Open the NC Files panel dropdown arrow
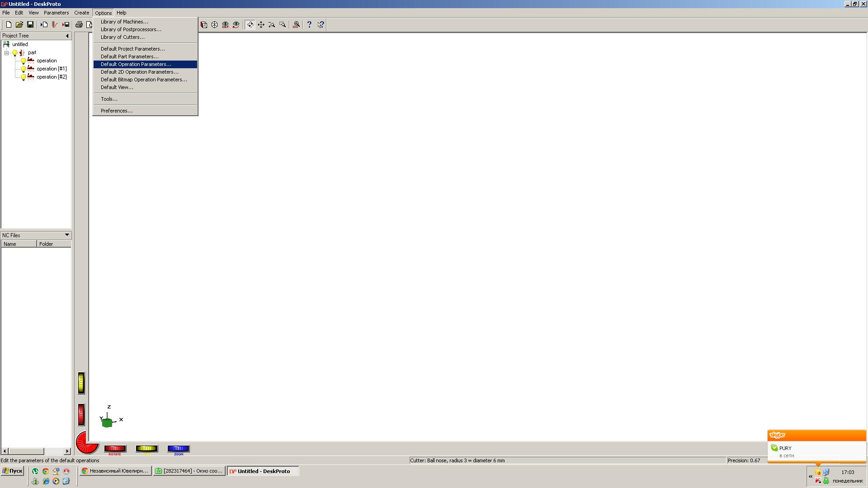The width and height of the screenshot is (868, 488). coord(67,235)
